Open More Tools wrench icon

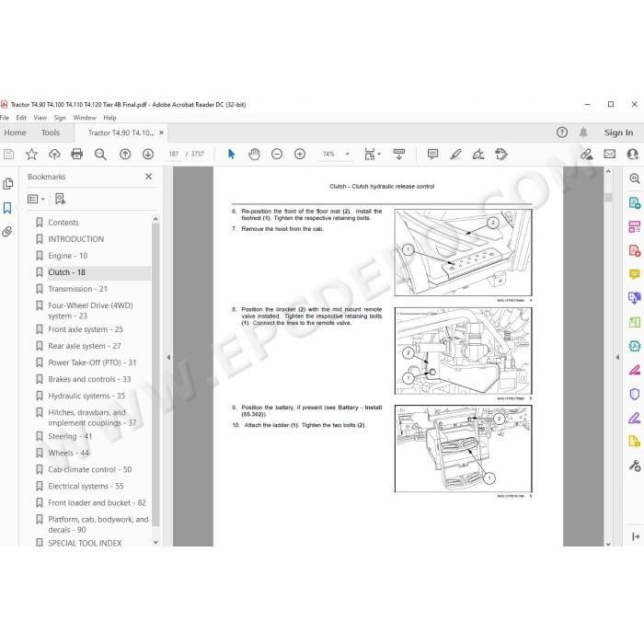point(635,466)
